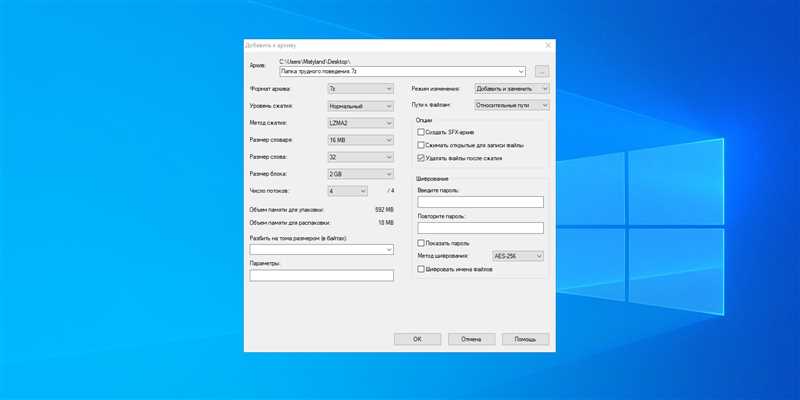Expand the "Метод сжатия" LZMA2 dropdown
800x400 pixels.
tap(361, 123)
